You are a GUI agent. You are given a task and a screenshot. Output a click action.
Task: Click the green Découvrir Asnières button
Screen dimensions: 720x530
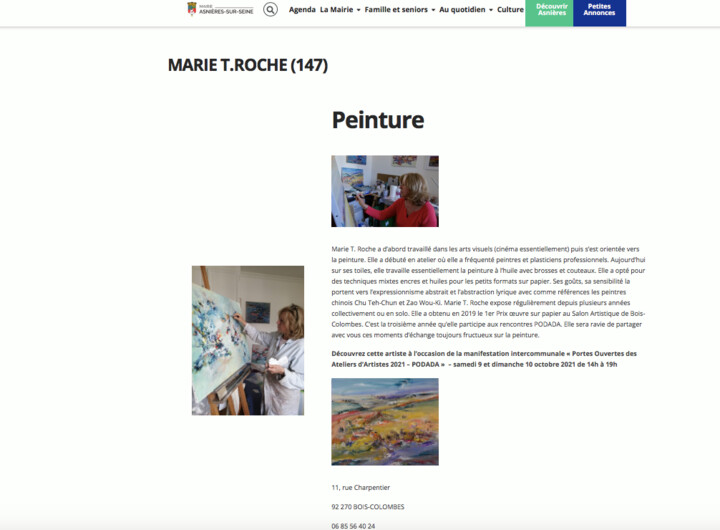(x=549, y=12)
